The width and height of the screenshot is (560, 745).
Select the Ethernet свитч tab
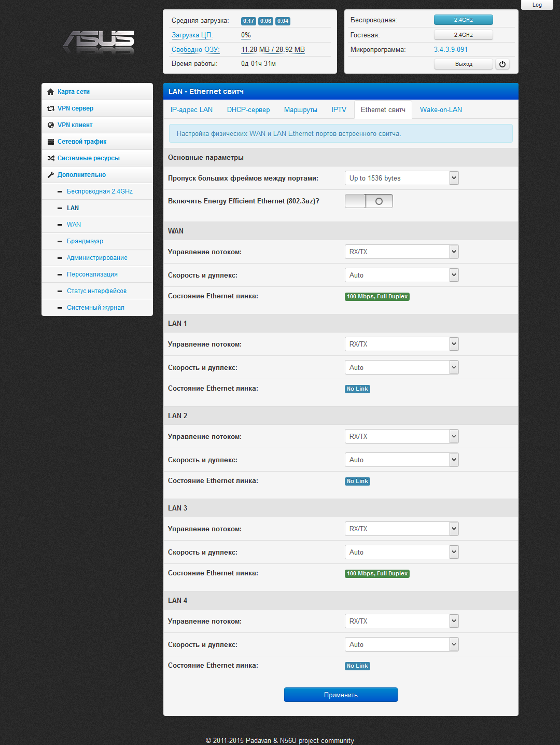click(383, 109)
